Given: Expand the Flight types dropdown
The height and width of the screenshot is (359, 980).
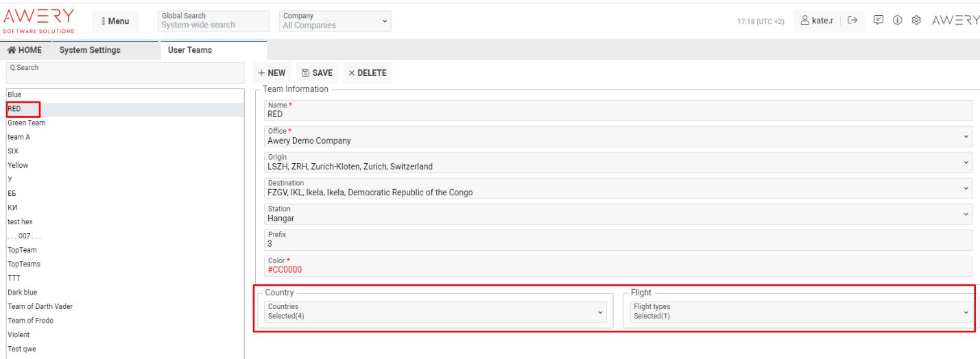Looking at the screenshot, I should [801, 312].
